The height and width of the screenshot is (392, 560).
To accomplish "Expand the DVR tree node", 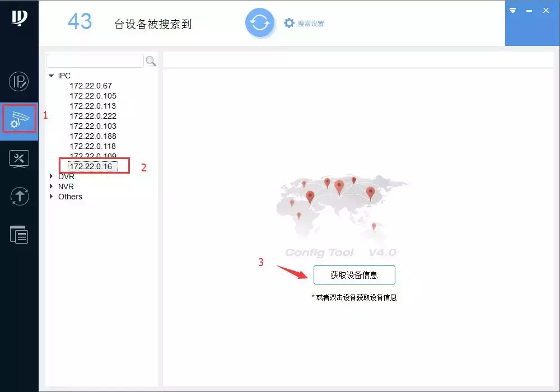I will [51, 176].
